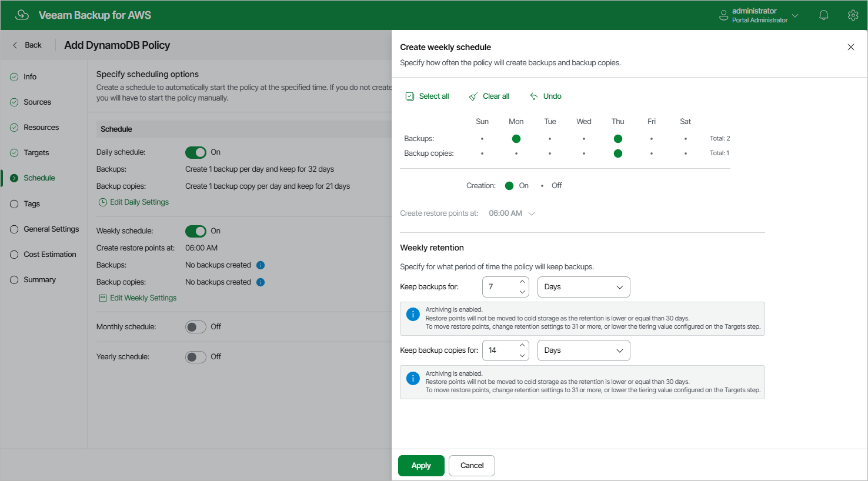
Task: Open the configuration gear icon
Action: tap(853, 15)
